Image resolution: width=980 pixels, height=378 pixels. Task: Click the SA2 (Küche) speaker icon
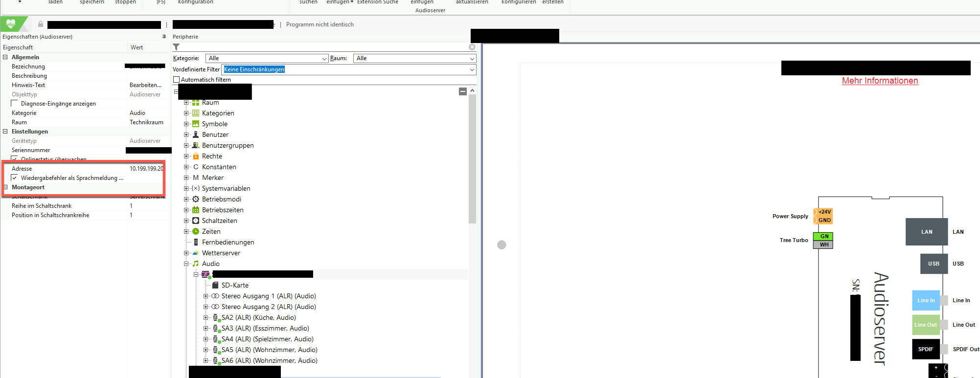(216, 318)
